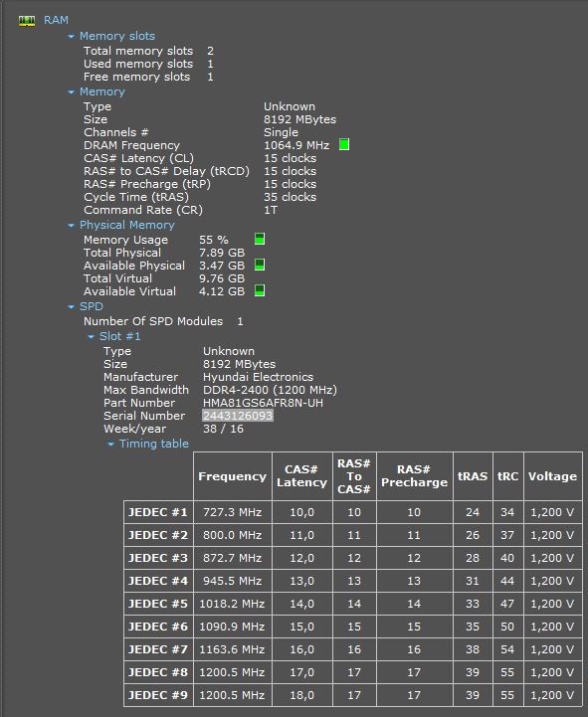Collapse the SPD section
Viewport: 588px width, 717px height.
[71, 307]
